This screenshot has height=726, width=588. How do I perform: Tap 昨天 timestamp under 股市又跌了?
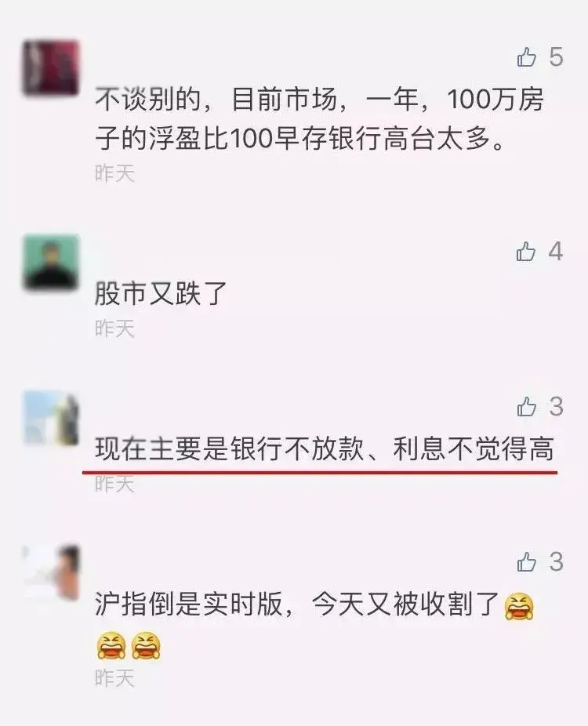tap(114, 329)
